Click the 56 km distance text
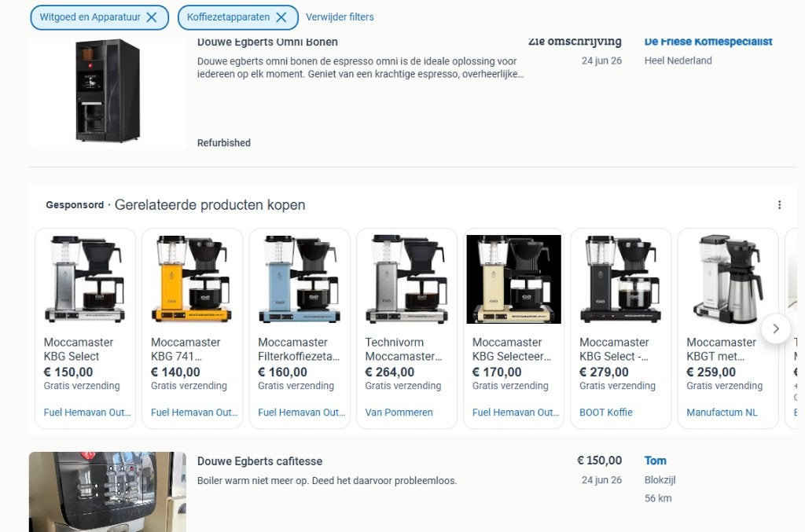 (x=658, y=498)
